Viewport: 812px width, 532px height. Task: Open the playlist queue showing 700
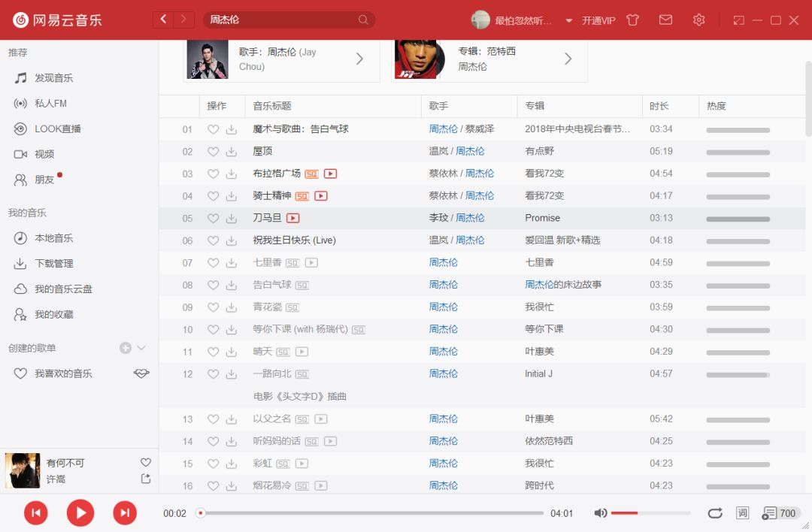[780, 513]
